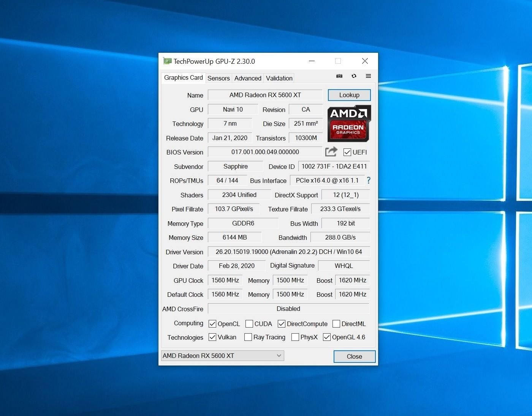
Task: Toggle the CUDA checkbox
Action: [x=249, y=324]
